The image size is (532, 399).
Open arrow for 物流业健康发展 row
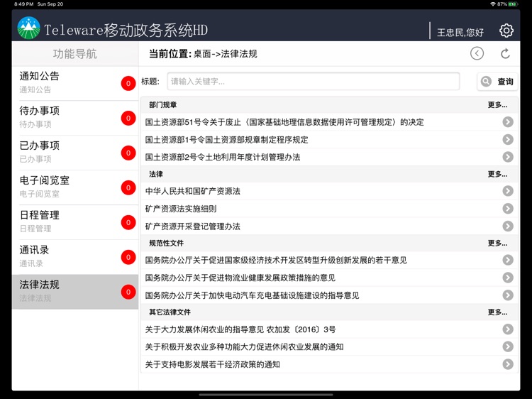click(508, 278)
